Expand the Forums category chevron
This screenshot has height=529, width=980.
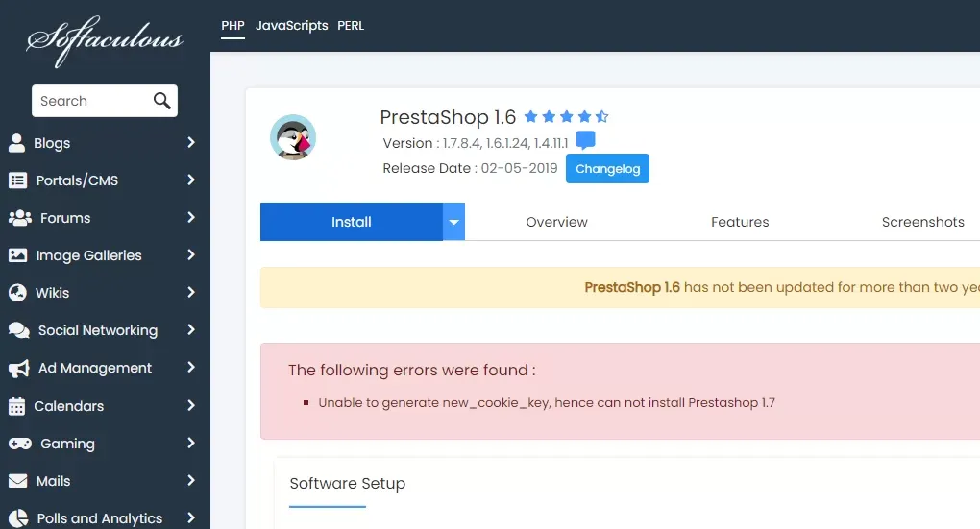point(190,217)
